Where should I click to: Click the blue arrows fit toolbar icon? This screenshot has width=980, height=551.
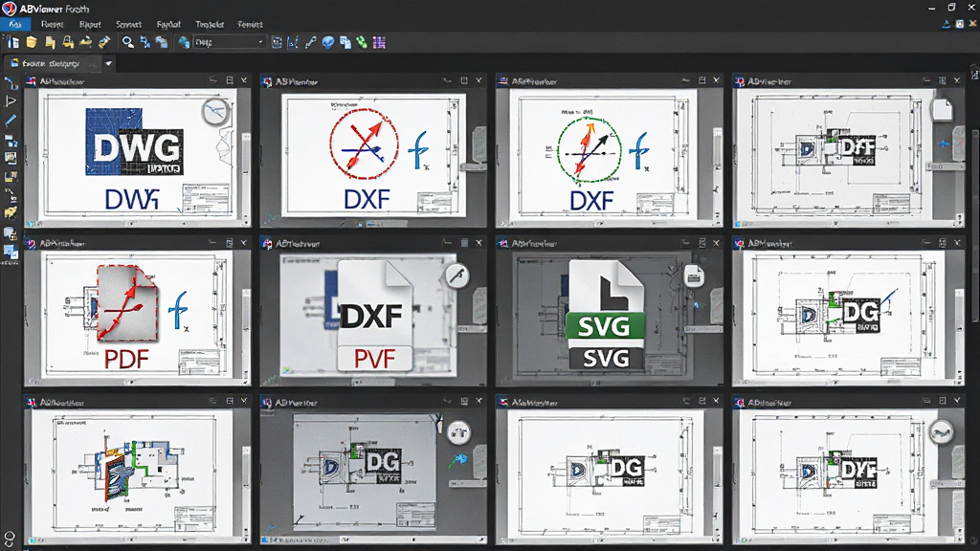[145, 42]
